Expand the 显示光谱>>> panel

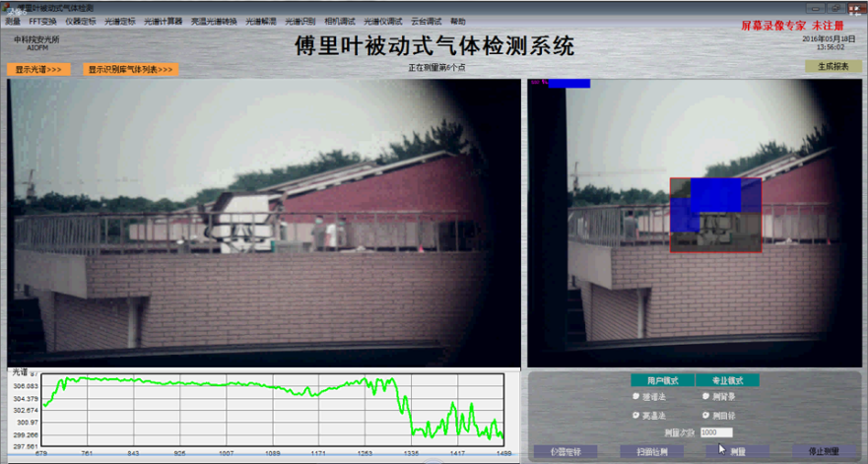click(x=39, y=70)
